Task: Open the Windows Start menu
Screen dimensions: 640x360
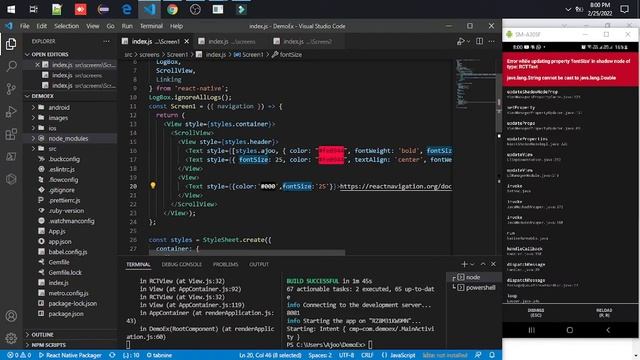Action: coord(11,9)
